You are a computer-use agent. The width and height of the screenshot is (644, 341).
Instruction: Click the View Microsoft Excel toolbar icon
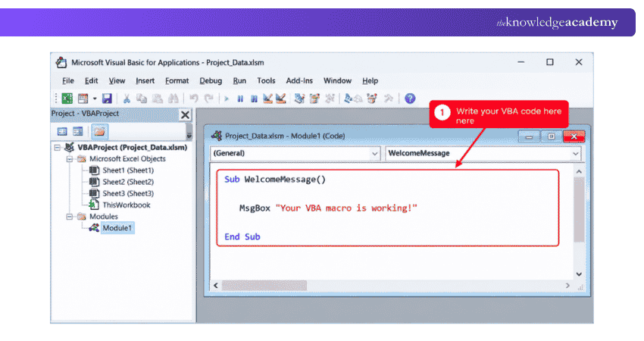pyautogui.click(x=67, y=99)
